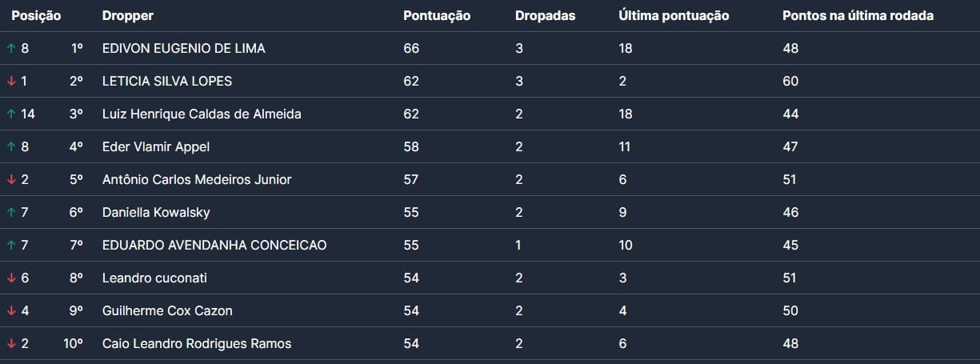Click the Dropper column header
The height and width of the screenshot is (364, 980).
click(x=128, y=16)
